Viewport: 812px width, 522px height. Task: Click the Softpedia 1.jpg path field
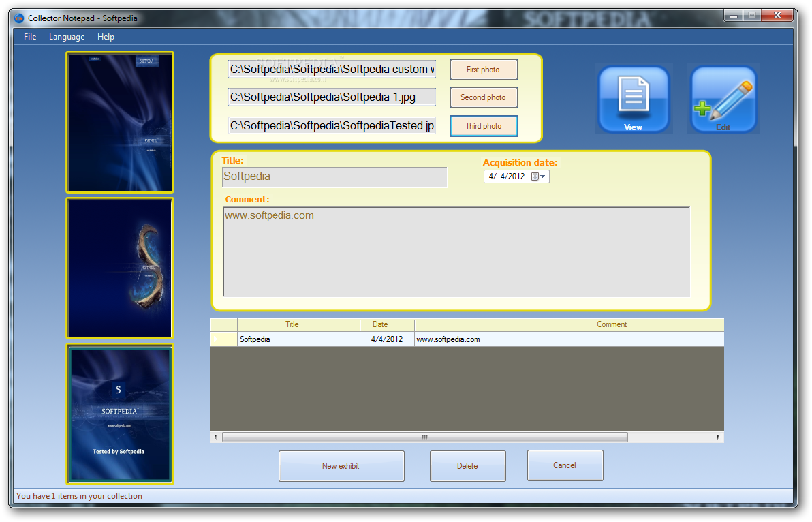pos(332,97)
